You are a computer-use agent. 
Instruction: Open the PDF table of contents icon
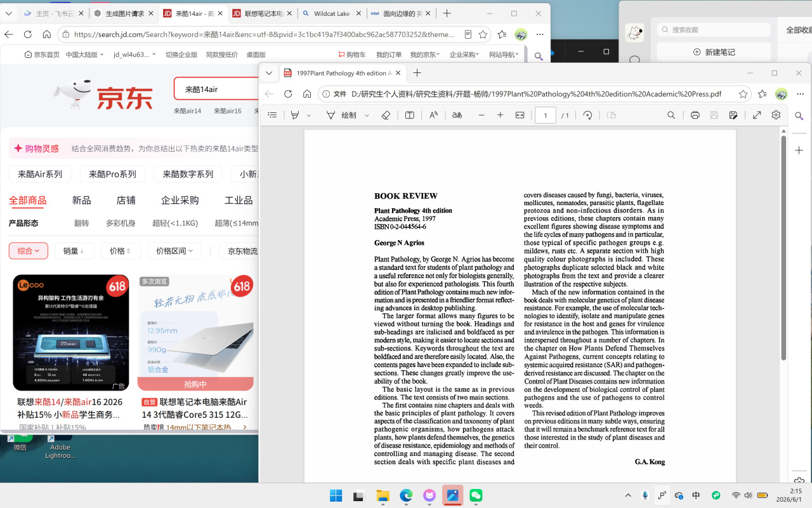273,115
